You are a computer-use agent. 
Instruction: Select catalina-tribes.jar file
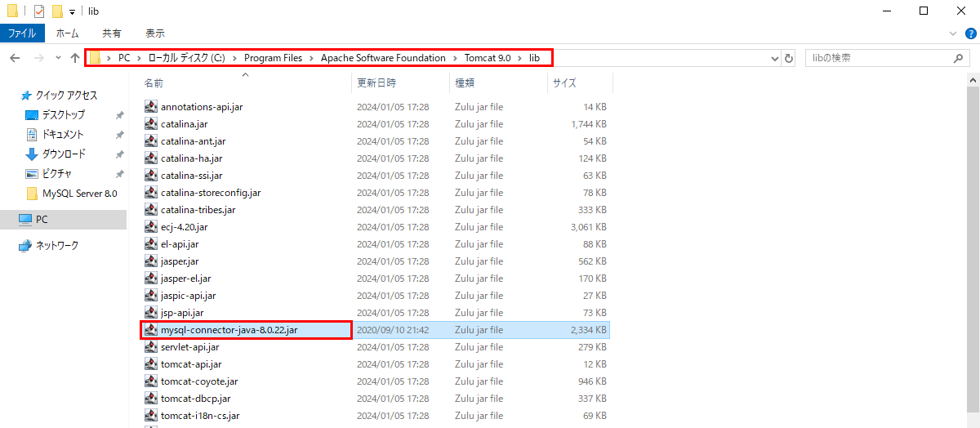pos(198,210)
